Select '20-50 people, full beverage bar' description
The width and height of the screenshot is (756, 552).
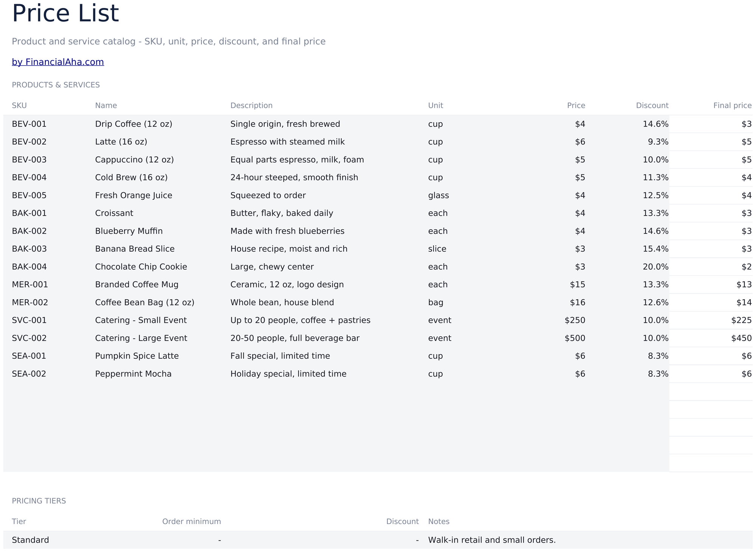click(x=295, y=338)
